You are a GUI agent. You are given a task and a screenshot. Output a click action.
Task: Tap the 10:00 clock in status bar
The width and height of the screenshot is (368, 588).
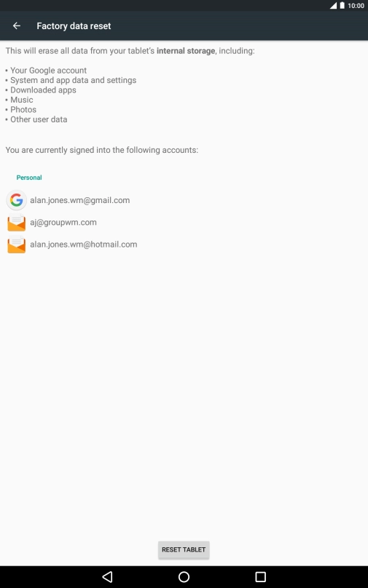tap(356, 6)
